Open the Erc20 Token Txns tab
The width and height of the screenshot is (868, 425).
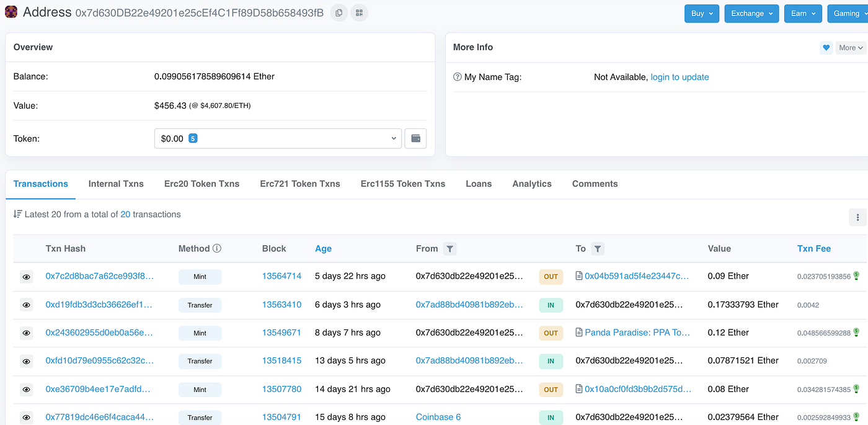pyautogui.click(x=202, y=184)
